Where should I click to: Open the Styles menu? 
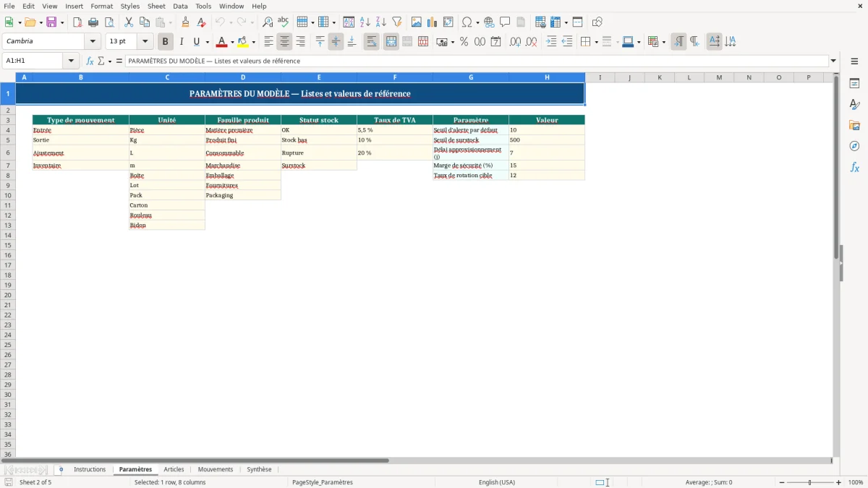tap(130, 6)
